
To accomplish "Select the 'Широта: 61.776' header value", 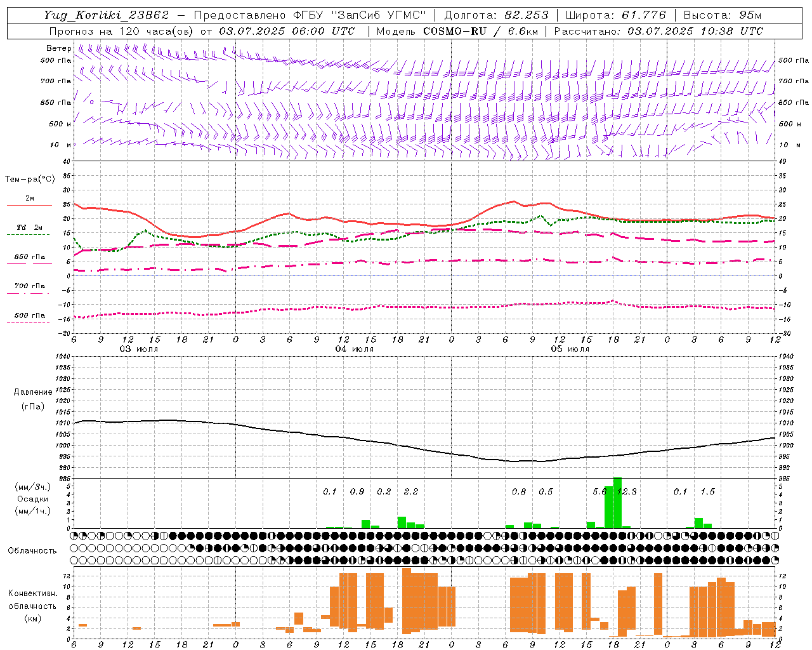I will click(x=615, y=15).
